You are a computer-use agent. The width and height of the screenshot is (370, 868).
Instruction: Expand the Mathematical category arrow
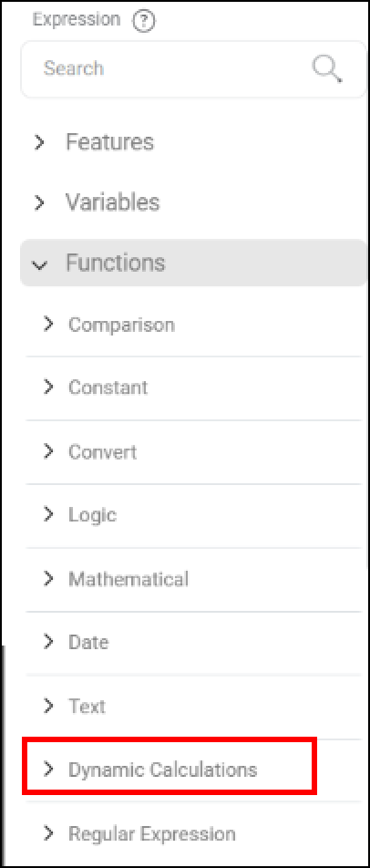point(48,578)
